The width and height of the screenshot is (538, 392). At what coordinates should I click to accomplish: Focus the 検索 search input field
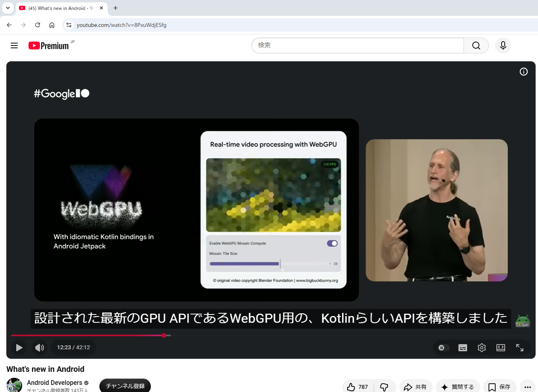pyautogui.click(x=357, y=45)
